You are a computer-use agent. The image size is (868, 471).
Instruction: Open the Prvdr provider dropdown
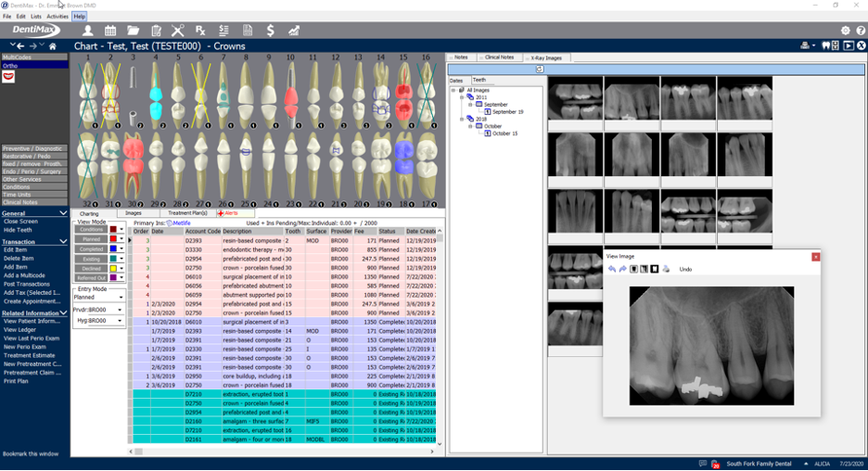120,310
